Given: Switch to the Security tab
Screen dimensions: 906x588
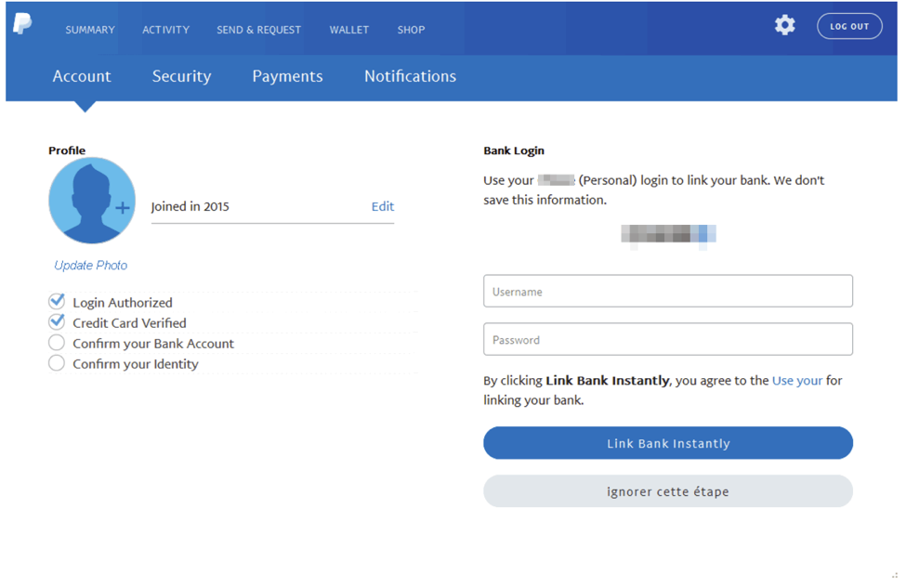Looking at the screenshot, I should [181, 76].
